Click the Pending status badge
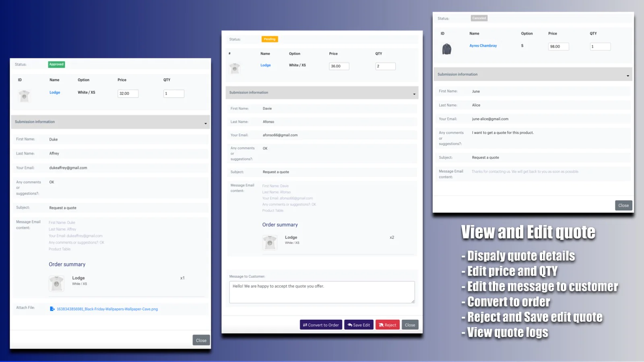Viewport: 644px width, 362px height. [270, 39]
